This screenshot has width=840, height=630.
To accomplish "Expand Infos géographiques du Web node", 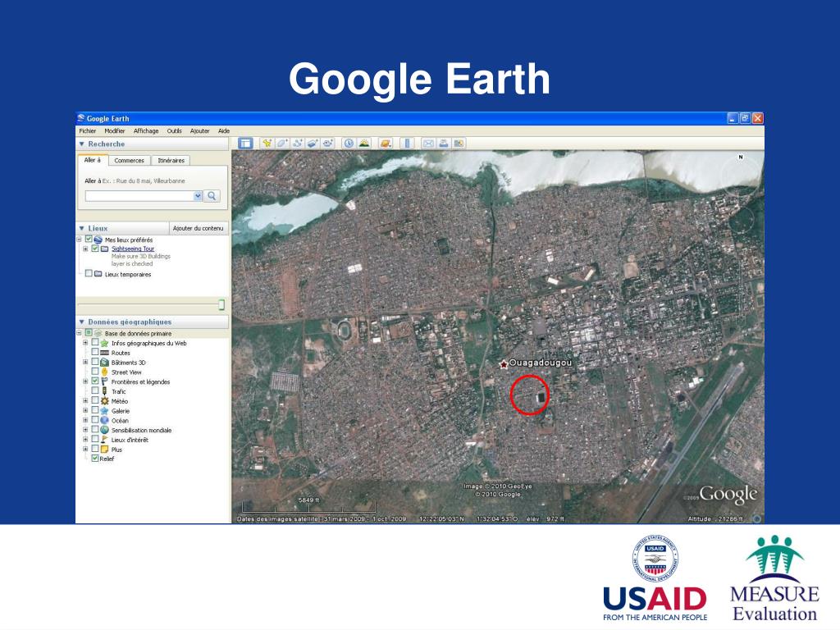I will [85, 342].
